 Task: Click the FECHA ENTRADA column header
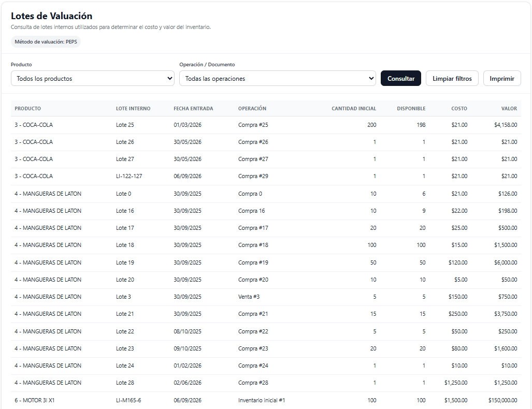click(x=193, y=109)
